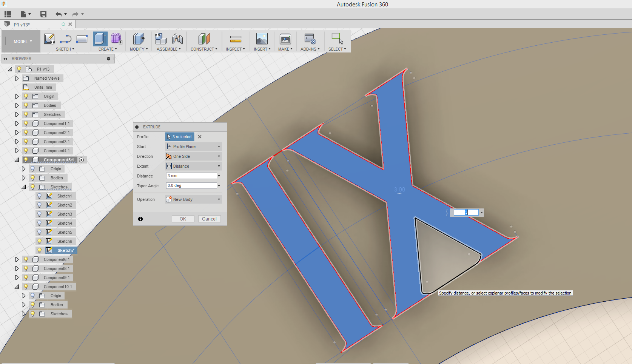Click Cancel in Extrude dialog
The image size is (632, 364).
pyautogui.click(x=209, y=219)
